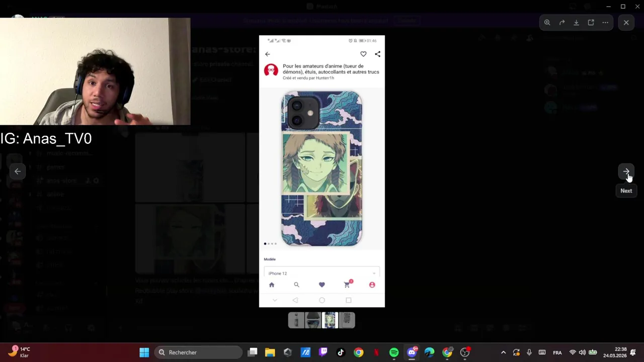Open the volume control in the tray
The width and height of the screenshot is (644, 362).
[582, 352]
